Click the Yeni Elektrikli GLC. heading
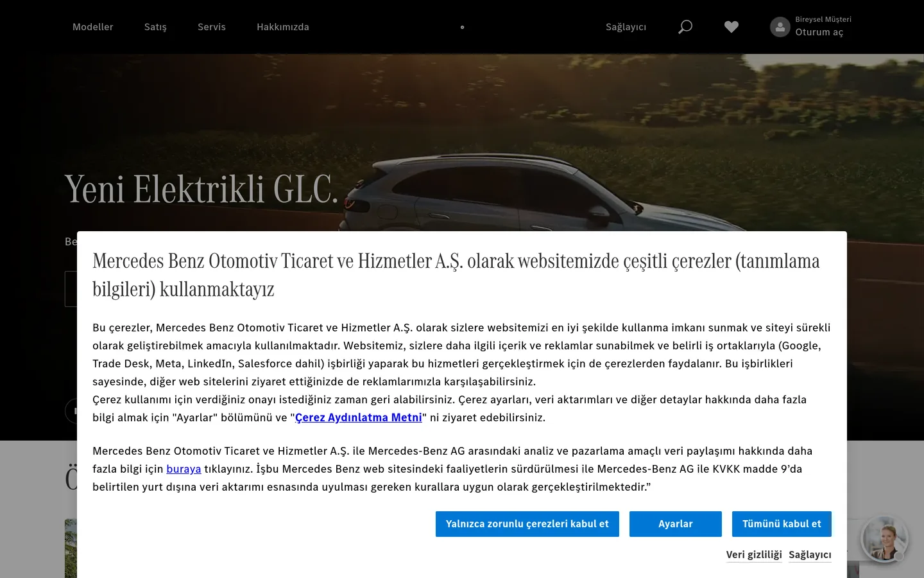924x578 pixels. [201, 189]
